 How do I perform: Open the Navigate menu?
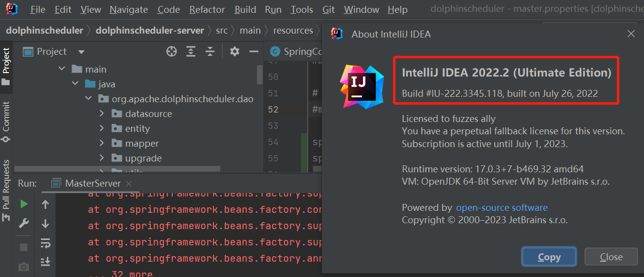129,9
